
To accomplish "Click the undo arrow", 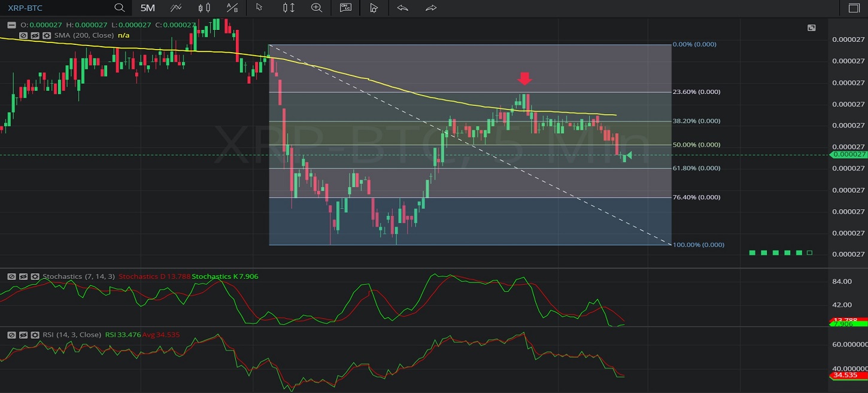I will [402, 8].
